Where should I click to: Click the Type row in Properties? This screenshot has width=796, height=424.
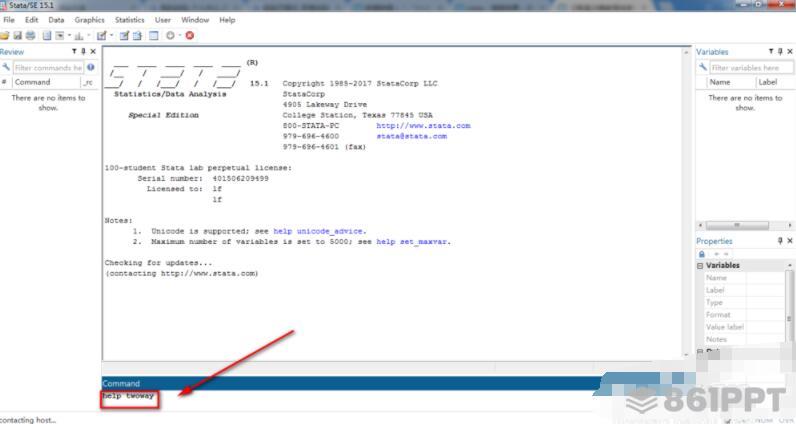tap(745, 302)
